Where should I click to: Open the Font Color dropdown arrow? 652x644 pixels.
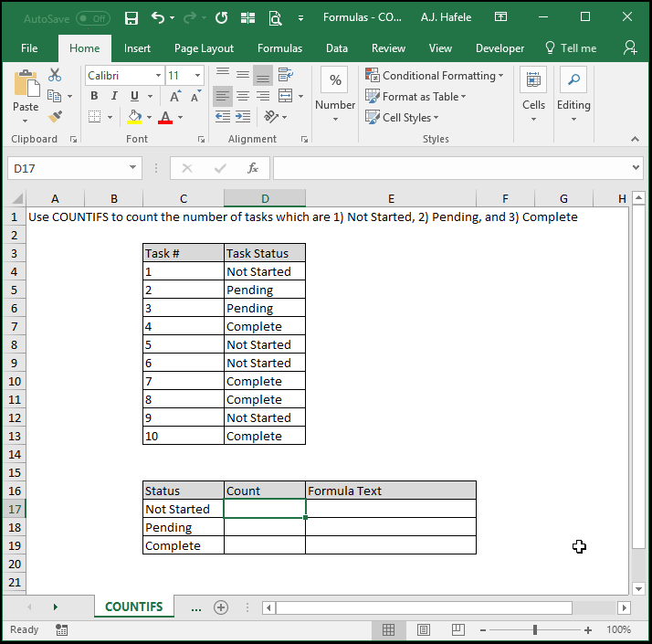[x=181, y=117]
